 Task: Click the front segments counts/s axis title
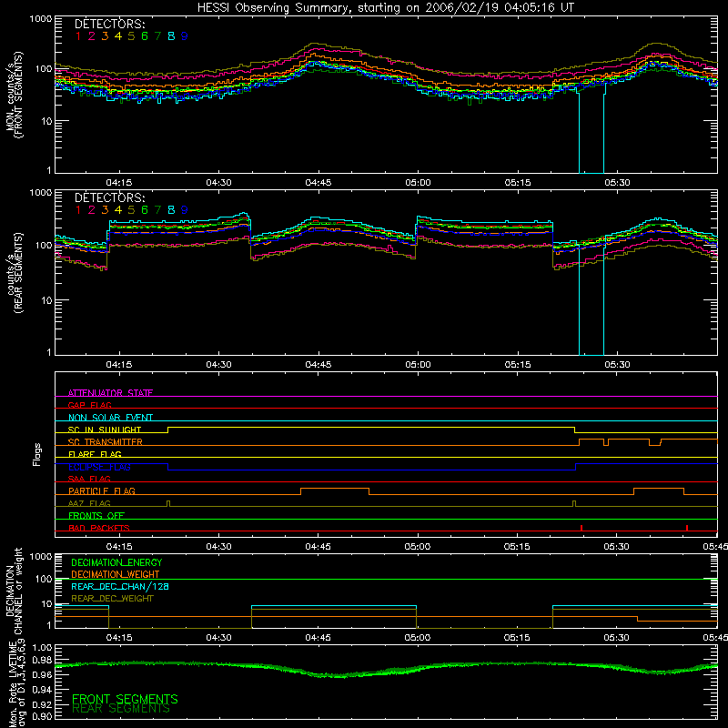[14, 95]
